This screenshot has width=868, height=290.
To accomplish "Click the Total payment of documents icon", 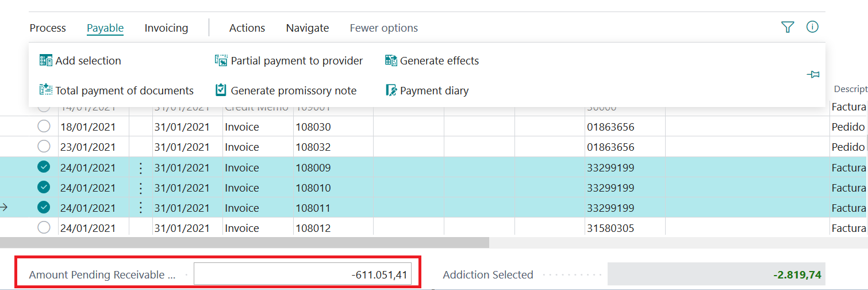I will [x=45, y=90].
